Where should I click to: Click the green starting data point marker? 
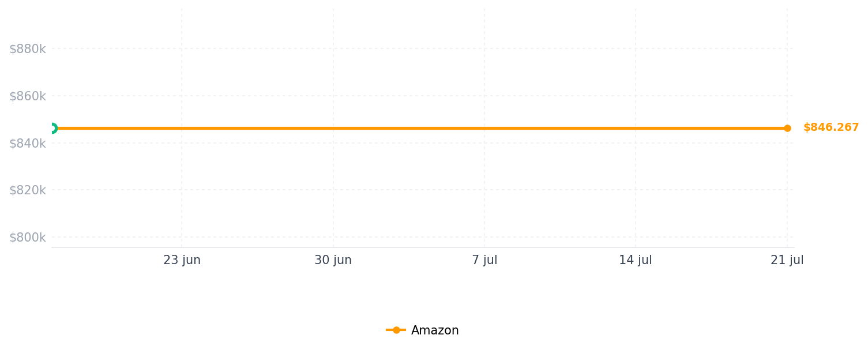click(x=52, y=128)
